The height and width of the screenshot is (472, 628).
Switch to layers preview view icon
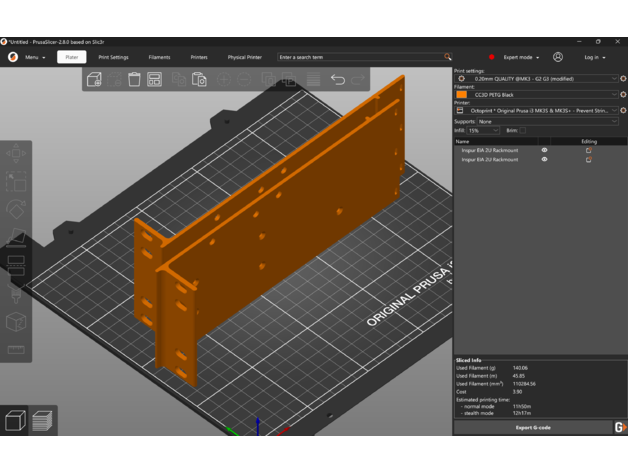[41, 421]
